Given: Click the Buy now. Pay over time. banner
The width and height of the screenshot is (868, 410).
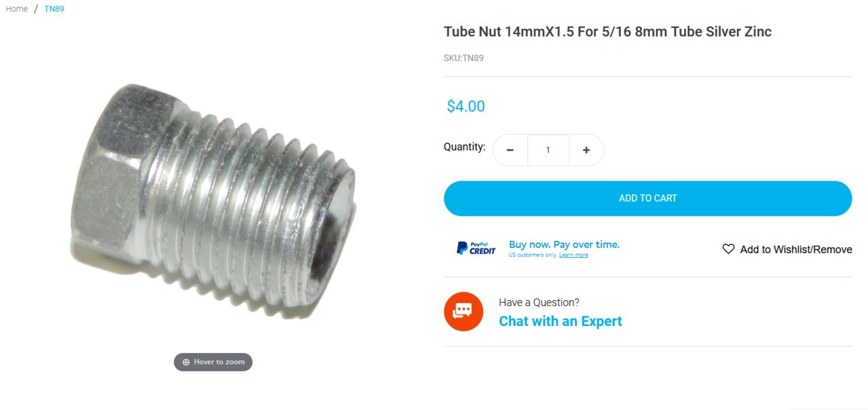Looking at the screenshot, I should tap(564, 244).
